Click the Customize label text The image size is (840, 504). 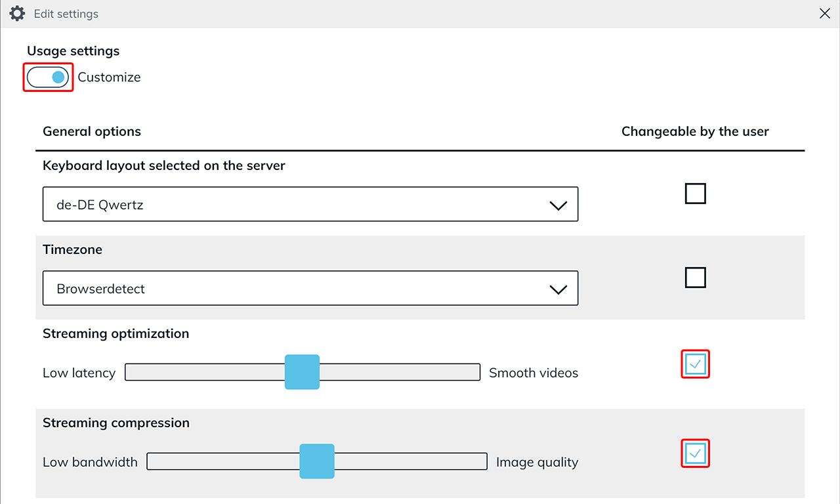(109, 77)
